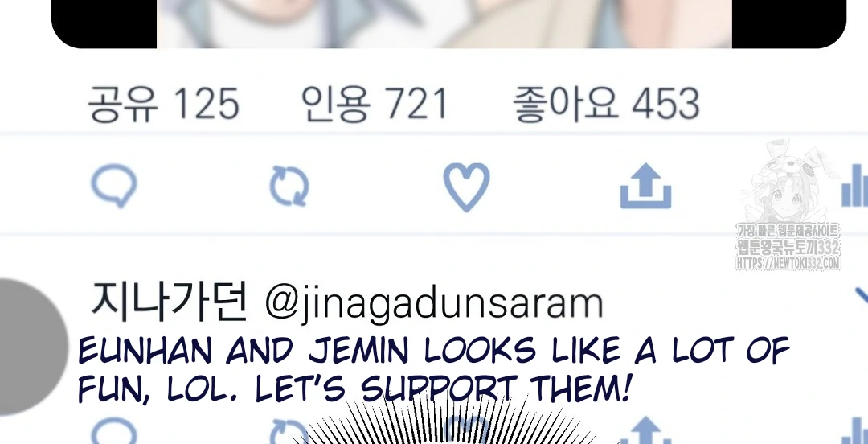
Task: Open the gray profile avatar of 지나가던
Action: pos(31,347)
